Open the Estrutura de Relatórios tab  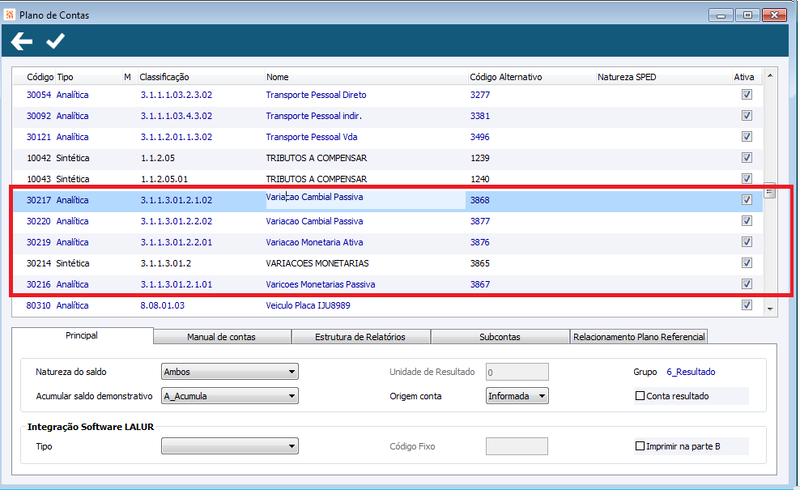(x=360, y=337)
